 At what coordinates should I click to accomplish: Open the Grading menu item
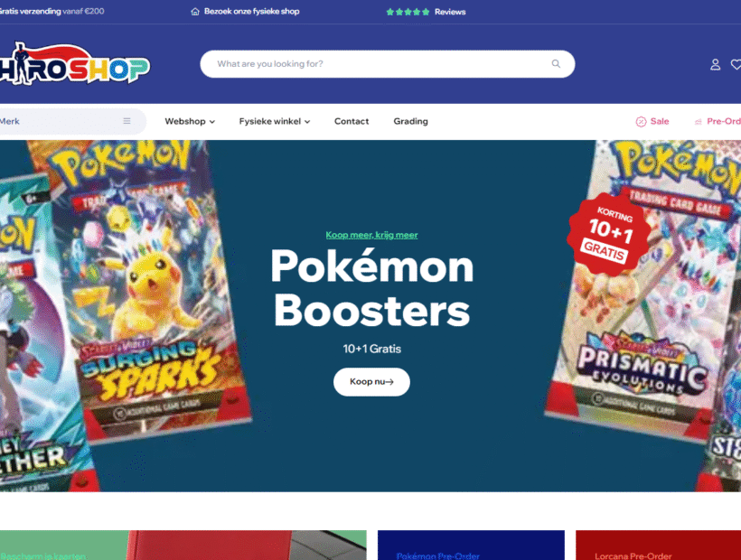point(410,121)
